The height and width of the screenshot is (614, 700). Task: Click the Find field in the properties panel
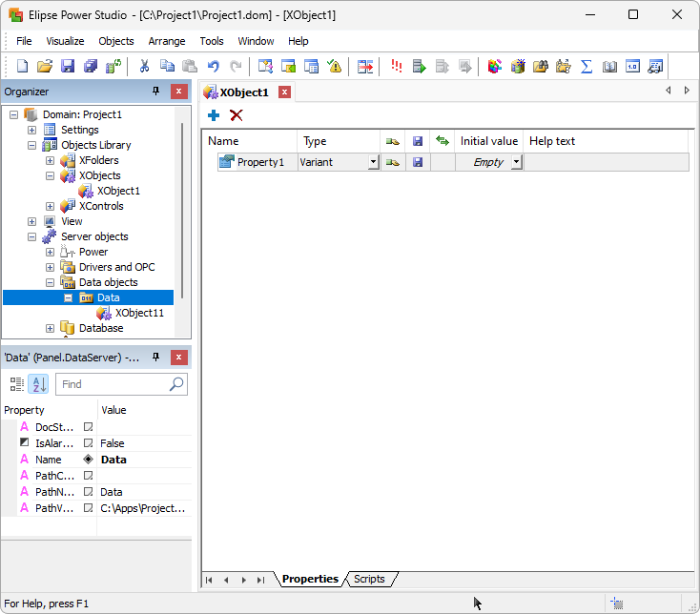(x=113, y=384)
